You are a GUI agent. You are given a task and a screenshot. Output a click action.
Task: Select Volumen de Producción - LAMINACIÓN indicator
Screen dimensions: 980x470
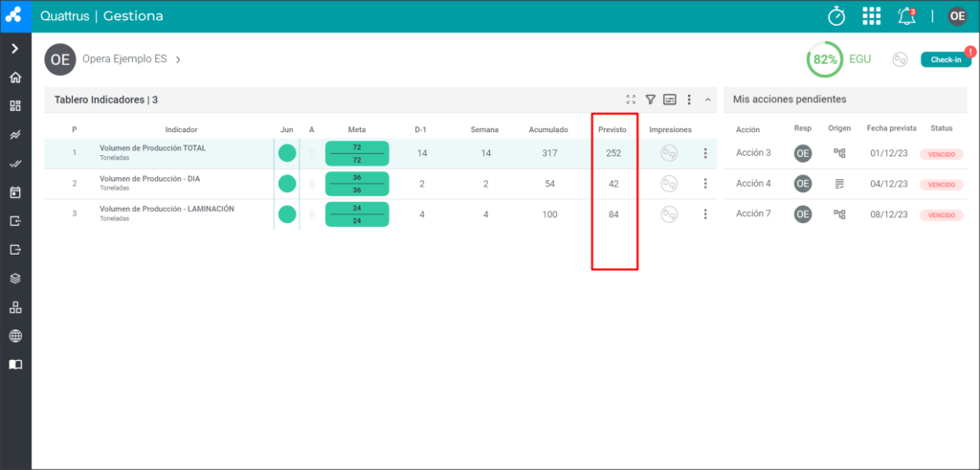pyautogui.click(x=167, y=209)
